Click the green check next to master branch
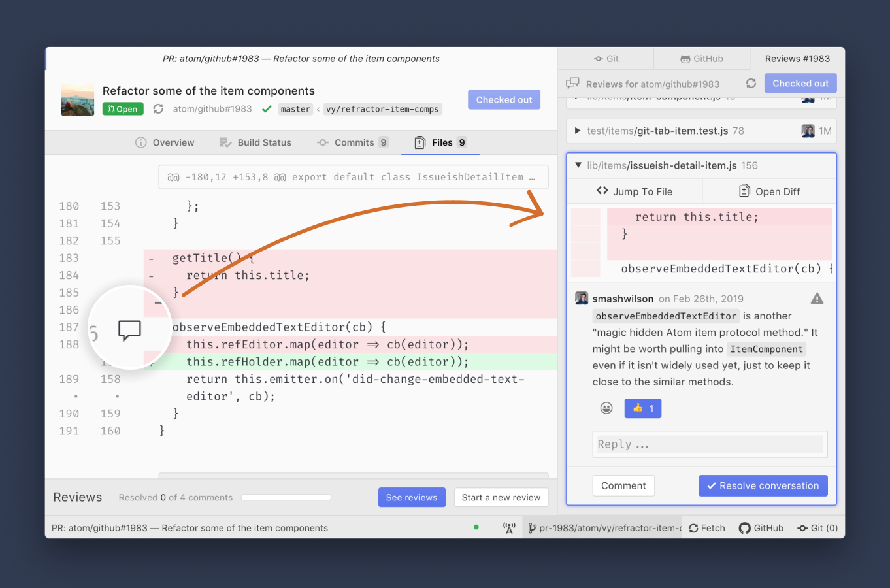890x588 pixels. pyautogui.click(x=267, y=109)
